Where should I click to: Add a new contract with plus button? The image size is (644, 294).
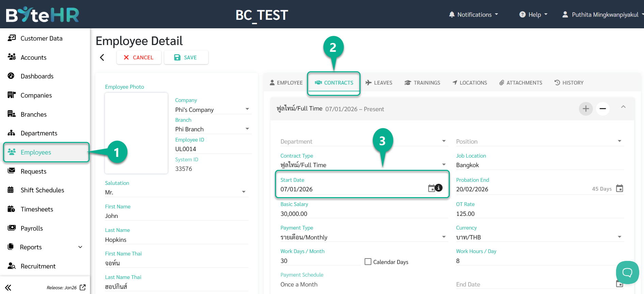click(586, 109)
